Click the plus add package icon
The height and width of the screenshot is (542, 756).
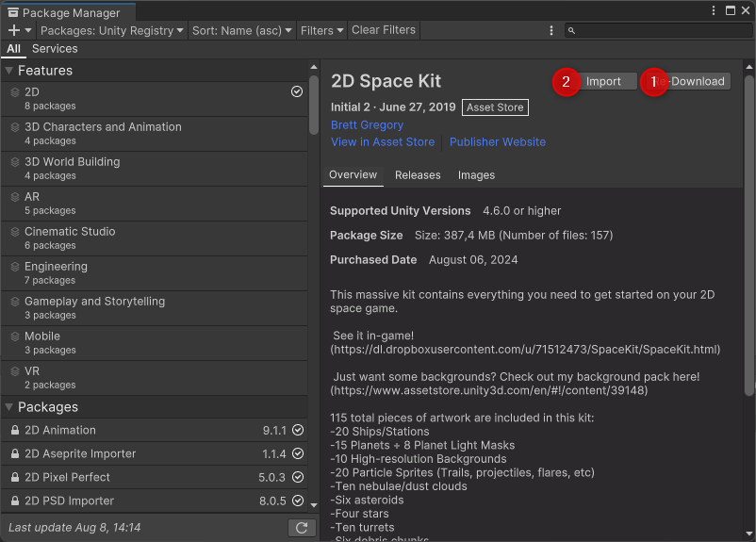point(14,30)
